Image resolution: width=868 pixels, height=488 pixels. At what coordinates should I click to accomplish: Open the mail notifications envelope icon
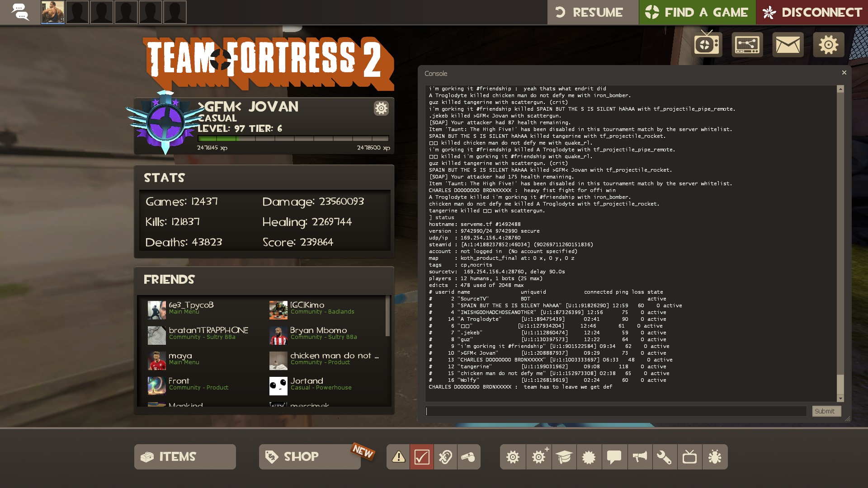click(x=788, y=44)
